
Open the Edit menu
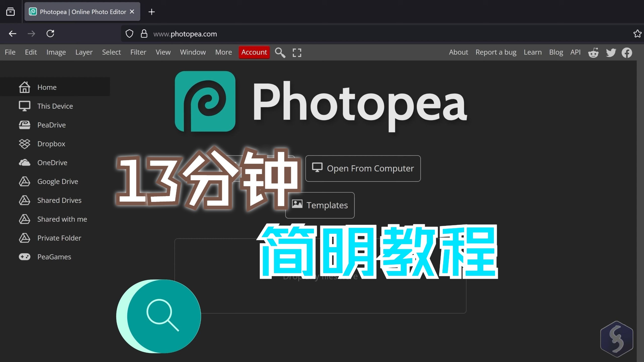coord(31,52)
